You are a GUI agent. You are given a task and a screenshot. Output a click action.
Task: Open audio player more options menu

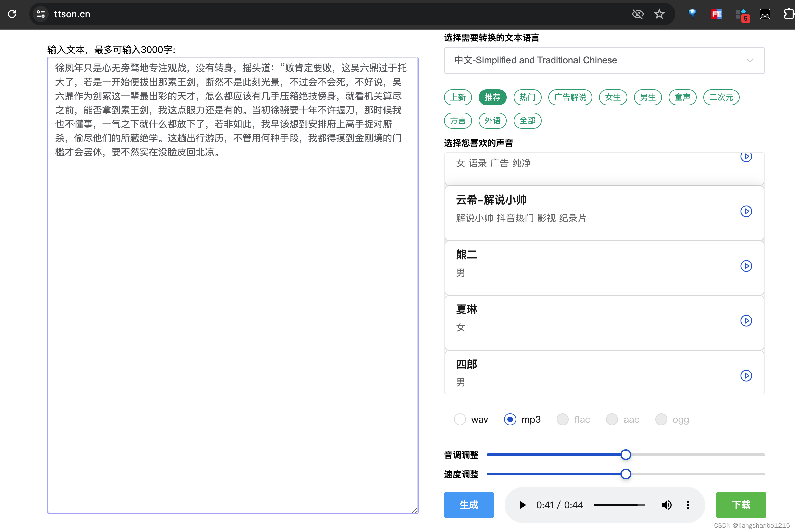click(x=688, y=505)
